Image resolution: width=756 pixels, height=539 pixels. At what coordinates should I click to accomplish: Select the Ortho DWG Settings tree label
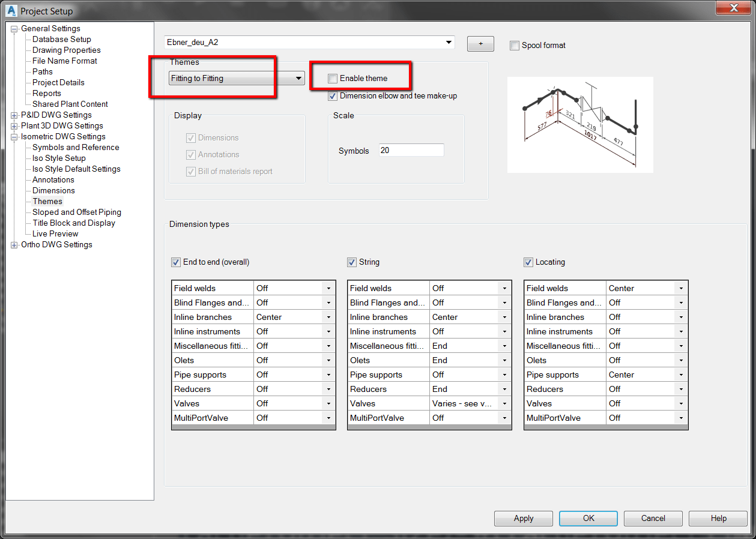[56, 245]
